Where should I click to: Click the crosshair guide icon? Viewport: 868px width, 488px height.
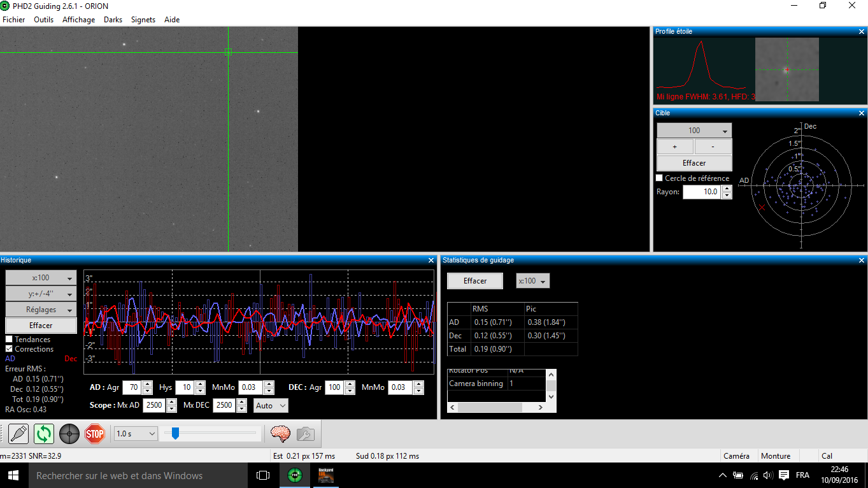pos(69,434)
